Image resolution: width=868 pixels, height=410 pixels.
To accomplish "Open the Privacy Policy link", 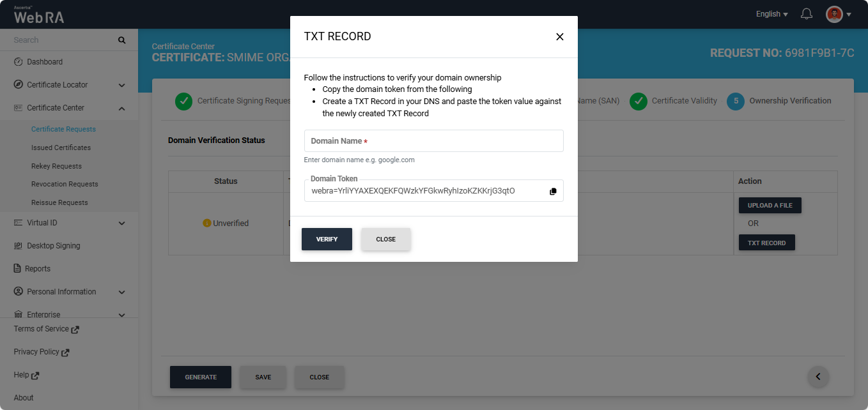I will (36, 352).
